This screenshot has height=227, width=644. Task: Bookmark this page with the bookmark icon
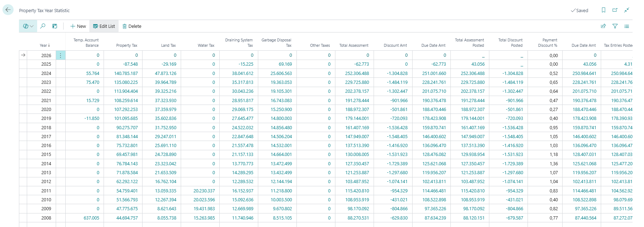(603, 10)
